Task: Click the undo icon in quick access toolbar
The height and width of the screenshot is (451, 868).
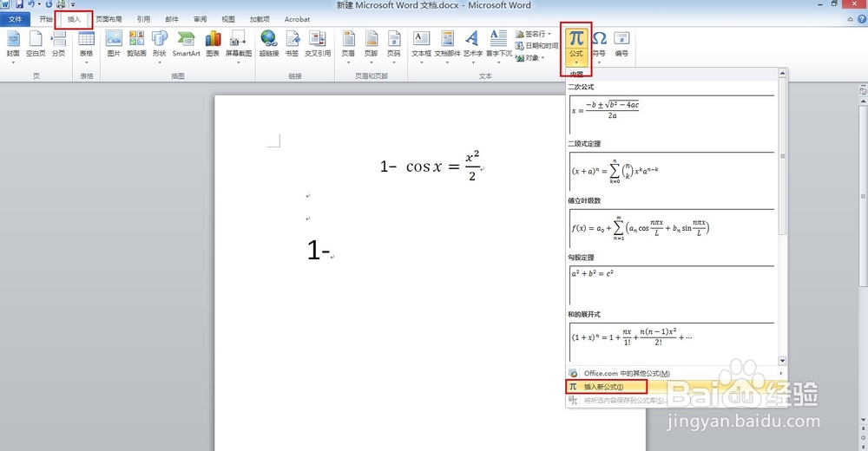Action: (31, 4)
